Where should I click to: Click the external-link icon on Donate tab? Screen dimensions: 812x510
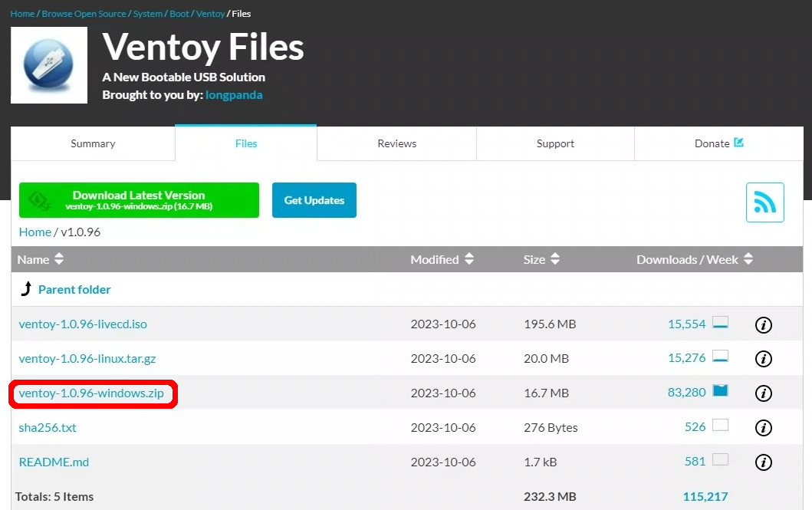pyautogui.click(x=738, y=143)
